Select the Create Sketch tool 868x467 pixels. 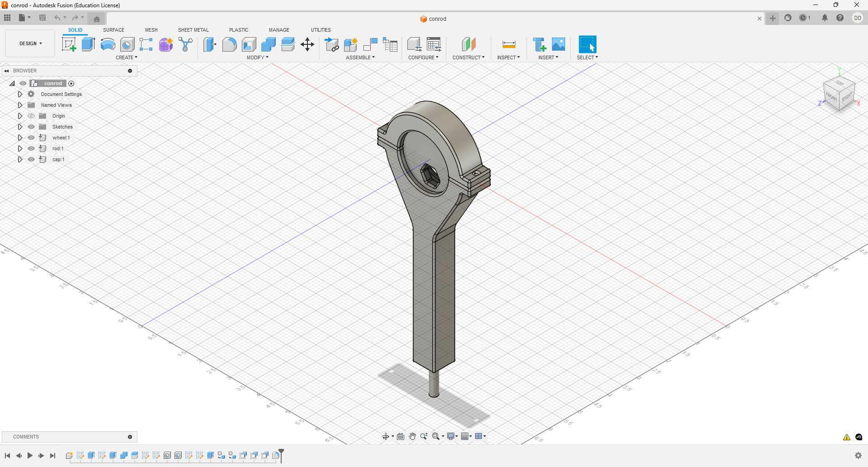click(69, 44)
